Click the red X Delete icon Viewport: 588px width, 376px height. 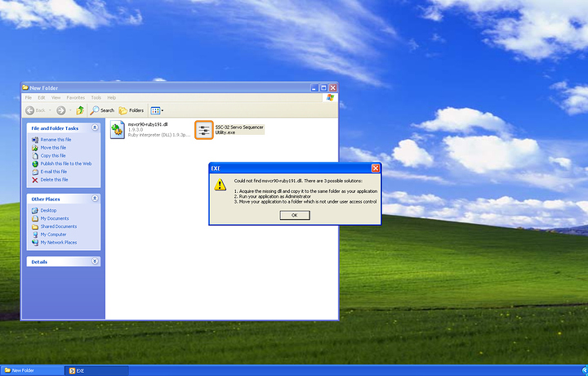click(x=35, y=180)
